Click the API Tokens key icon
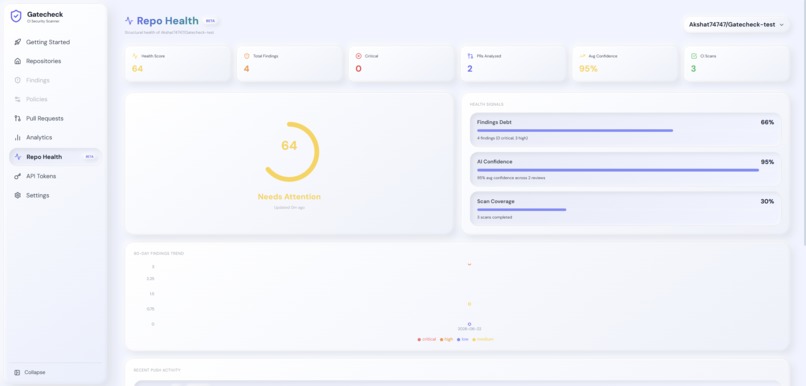Screen dimensions: 806x386 point(17,176)
